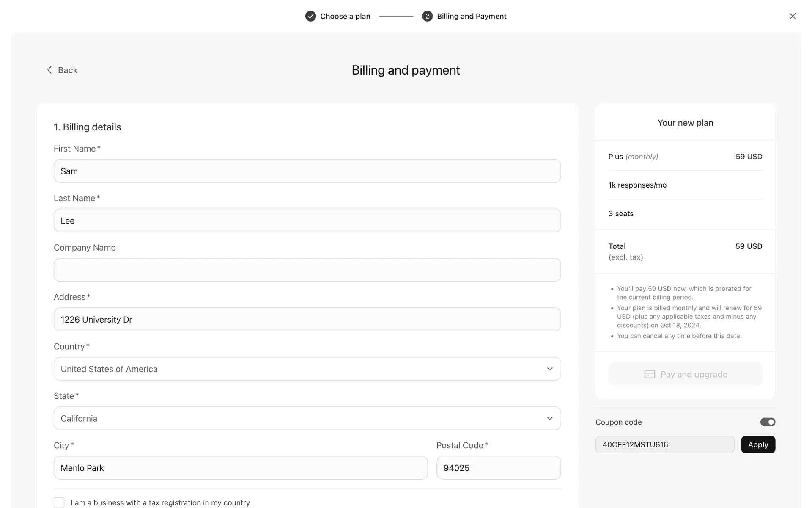812x508 pixels.
Task: Click the Choose a plan checkmark icon
Action: (310, 16)
